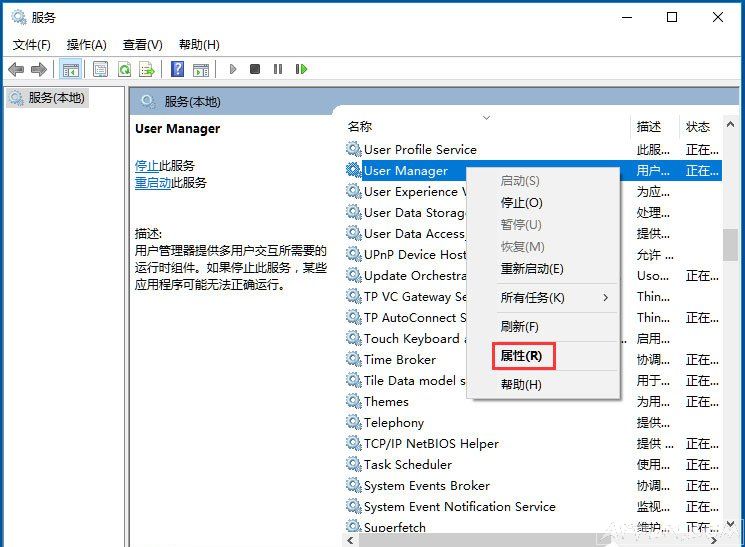Screen dimensions: 745x547
Task: Toggle the show/hide console tree icon
Action: [71, 69]
